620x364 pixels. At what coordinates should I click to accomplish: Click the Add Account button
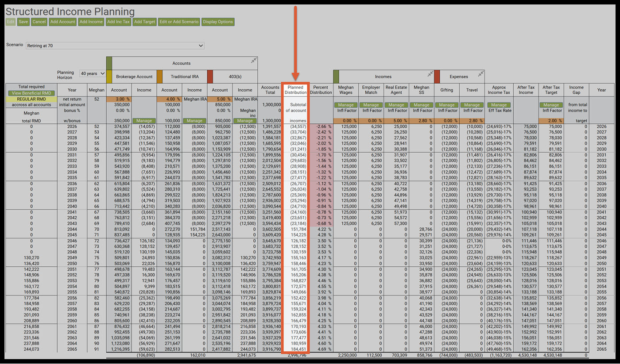[x=63, y=22]
